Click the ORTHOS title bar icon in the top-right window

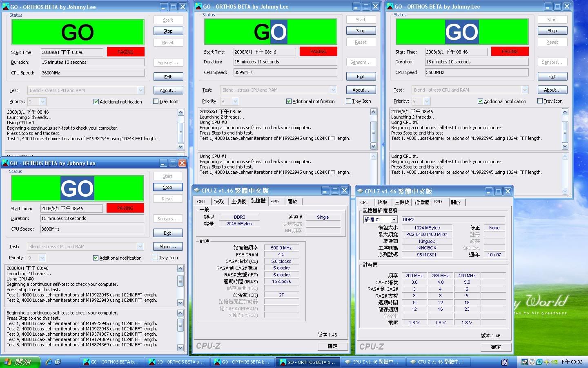(390, 7)
